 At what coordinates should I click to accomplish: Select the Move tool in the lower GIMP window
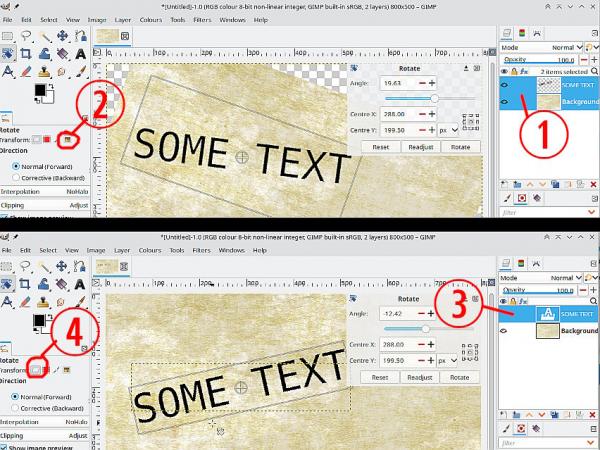[62, 266]
